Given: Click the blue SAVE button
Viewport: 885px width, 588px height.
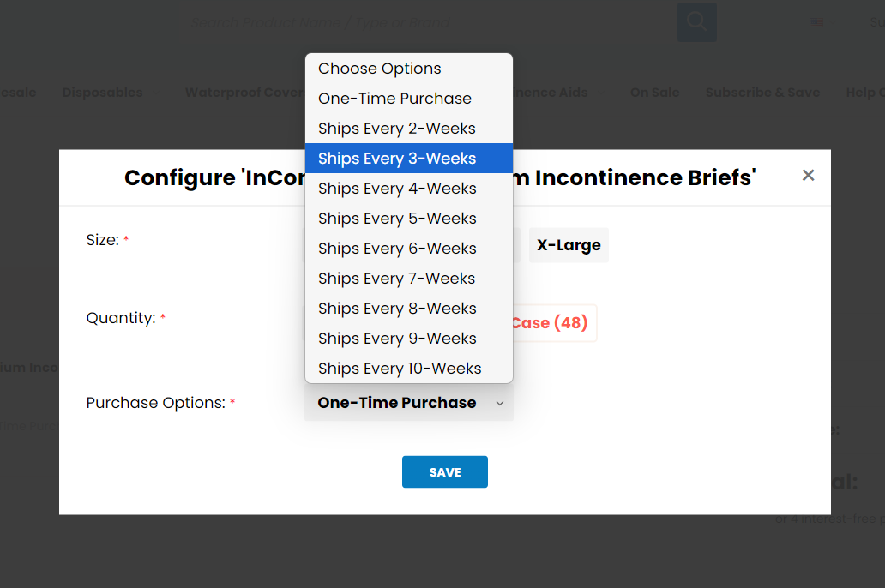Looking at the screenshot, I should pyautogui.click(x=445, y=471).
